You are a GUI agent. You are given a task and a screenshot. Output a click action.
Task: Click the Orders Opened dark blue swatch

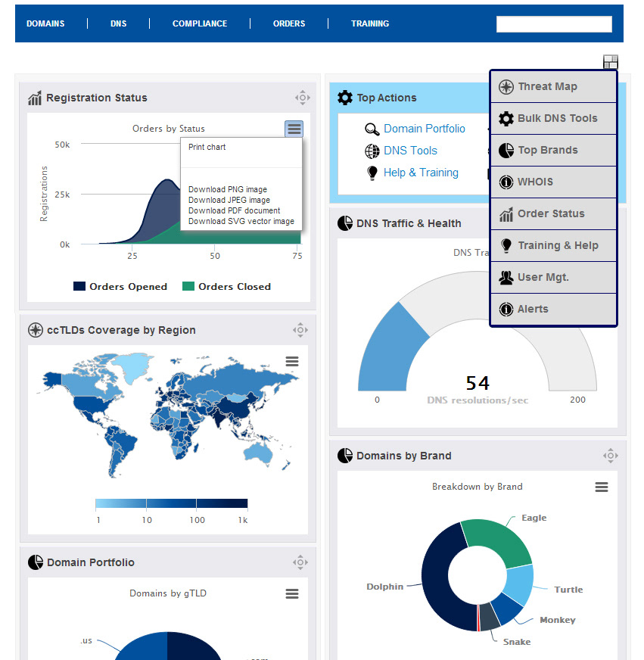79,286
